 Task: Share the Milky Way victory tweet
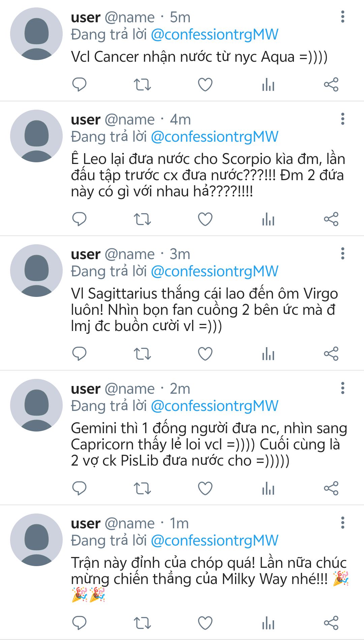point(331,623)
